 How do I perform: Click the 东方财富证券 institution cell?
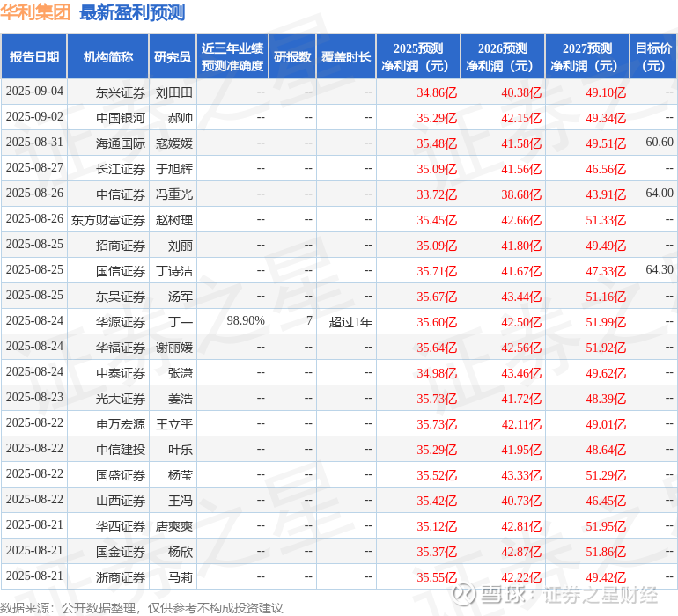point(108,220)
